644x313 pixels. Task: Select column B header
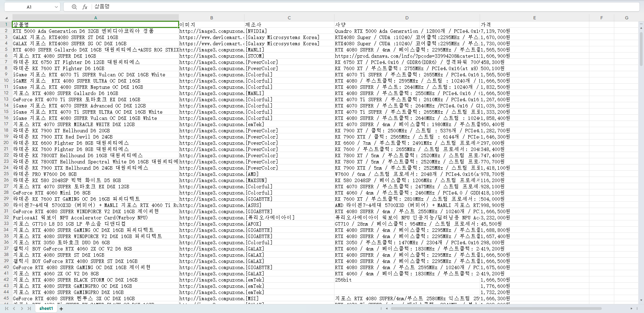click(x=212, y=18)
